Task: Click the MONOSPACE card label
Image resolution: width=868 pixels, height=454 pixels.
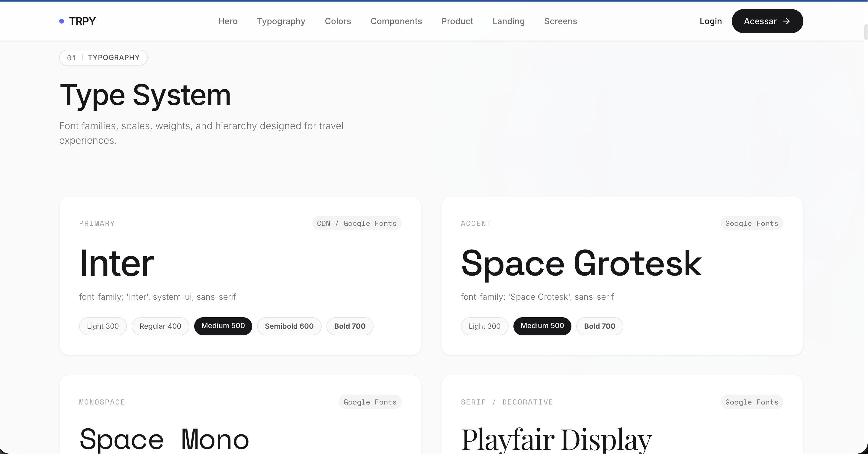Action: [x=102, y=402]
